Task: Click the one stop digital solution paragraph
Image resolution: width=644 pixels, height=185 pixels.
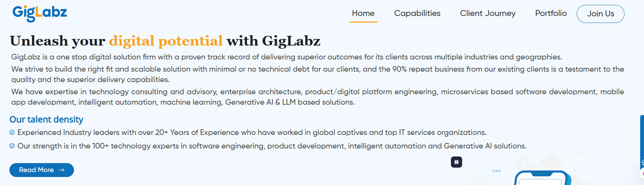Action: 286,57
